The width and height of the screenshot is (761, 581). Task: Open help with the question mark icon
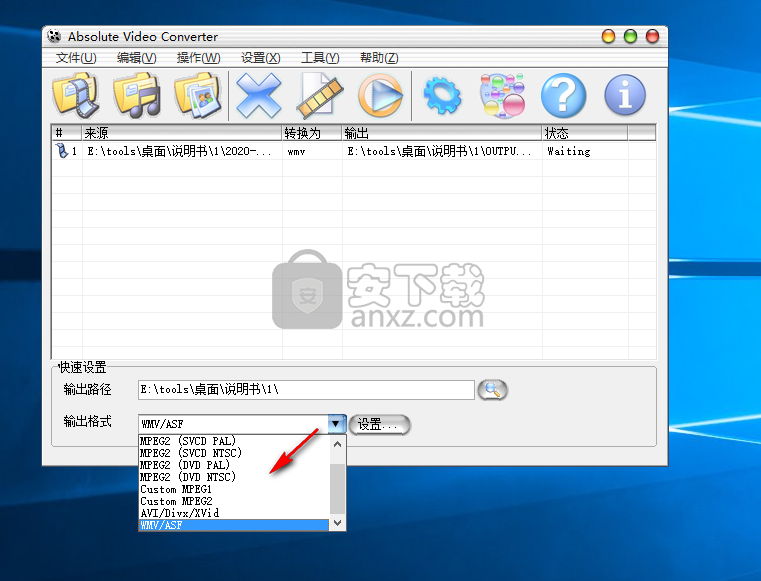pyautogui.click(x=563, y=95)
